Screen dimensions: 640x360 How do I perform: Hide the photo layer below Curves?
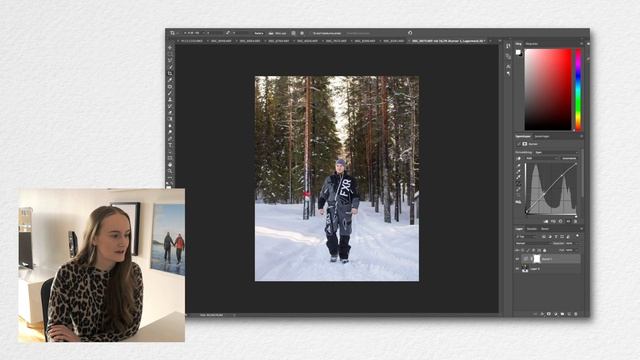point(517,269)
